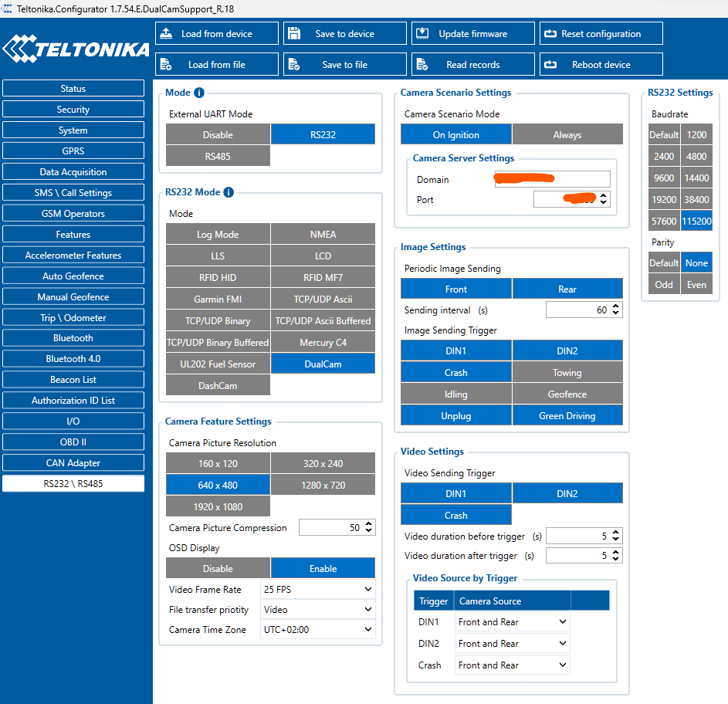Screen dimensions: 728x704
Task: Click the Save to file document icon
Action: pyautogui.click(x=294, y=64)
